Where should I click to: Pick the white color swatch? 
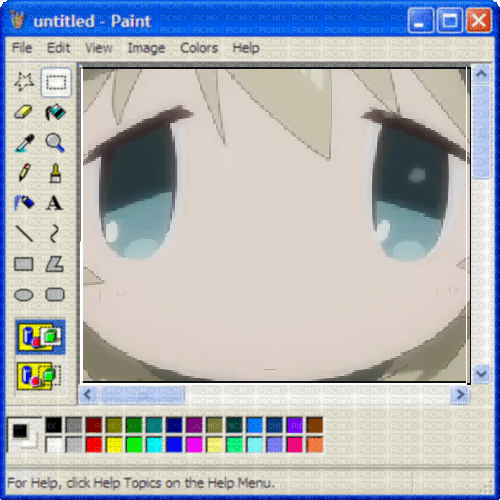(54, 445)
